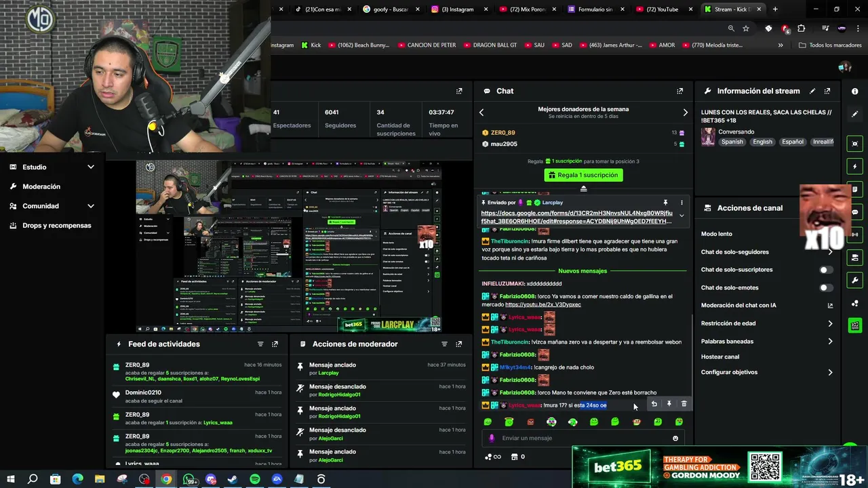Screen dimensions: 868x488
Task: Show next leaderboard with right arrow
Action: [685, 113]
